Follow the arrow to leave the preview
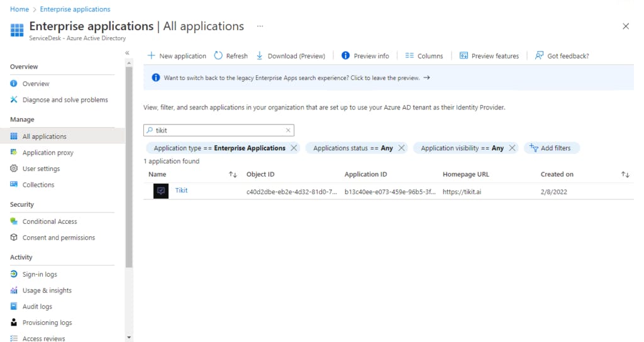 point(427,77)
